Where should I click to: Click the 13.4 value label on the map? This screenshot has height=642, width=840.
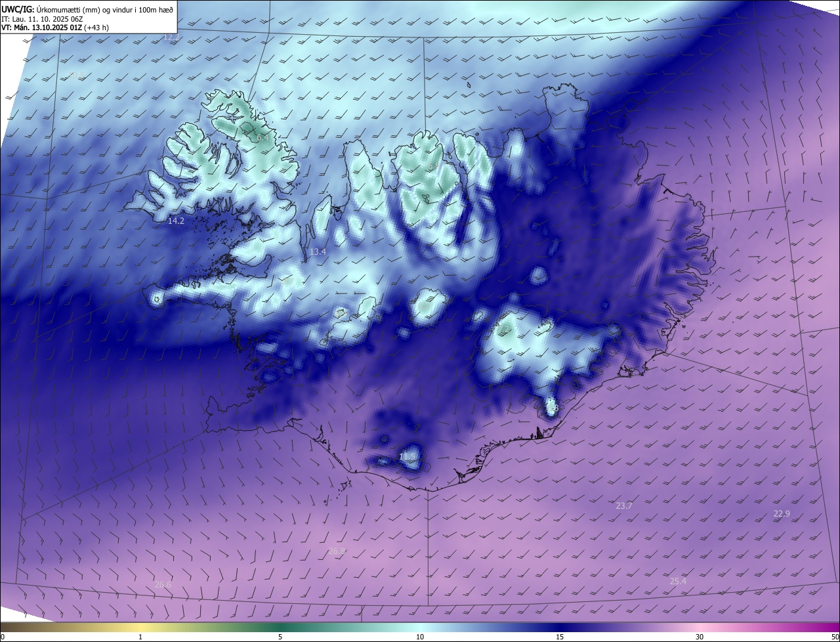[x=318, y=252]
